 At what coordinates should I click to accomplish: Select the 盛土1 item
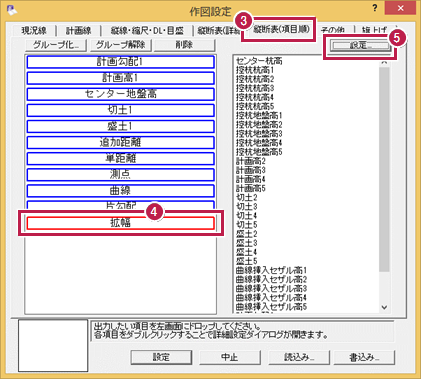120,126
